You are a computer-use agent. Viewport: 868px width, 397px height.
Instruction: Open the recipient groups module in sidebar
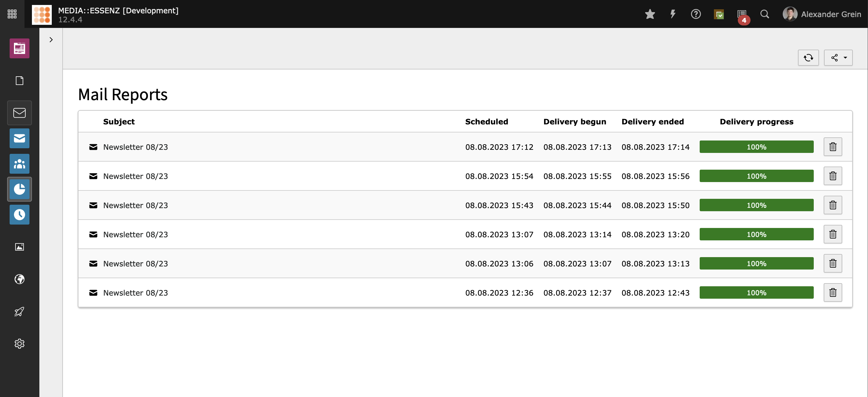click(x=20, y=164)
